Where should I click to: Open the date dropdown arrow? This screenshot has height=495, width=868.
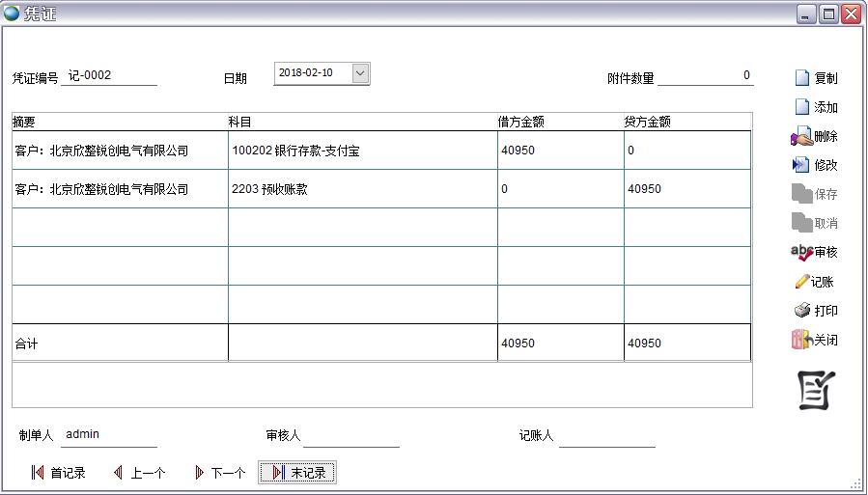pos(360,73)
